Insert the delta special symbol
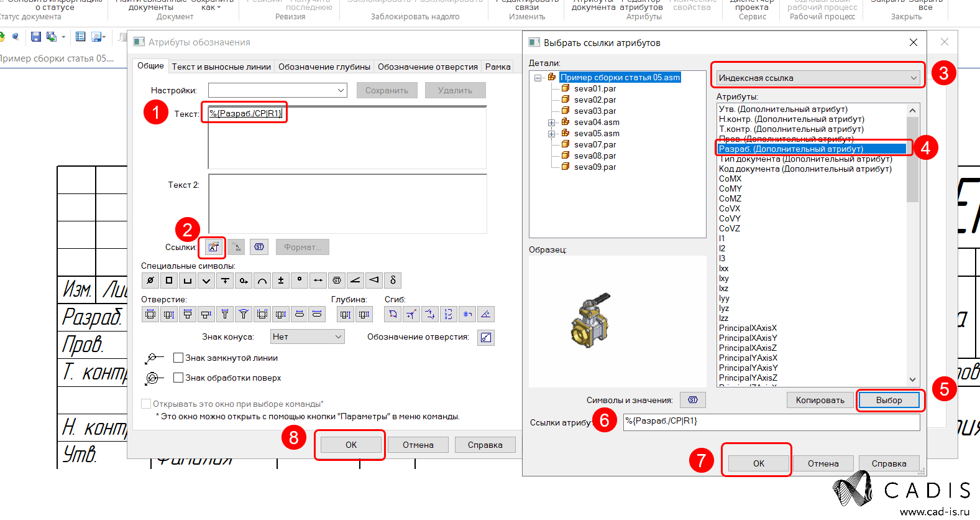The width and height of the screenshot is (980, 520). tap(393, 280)
